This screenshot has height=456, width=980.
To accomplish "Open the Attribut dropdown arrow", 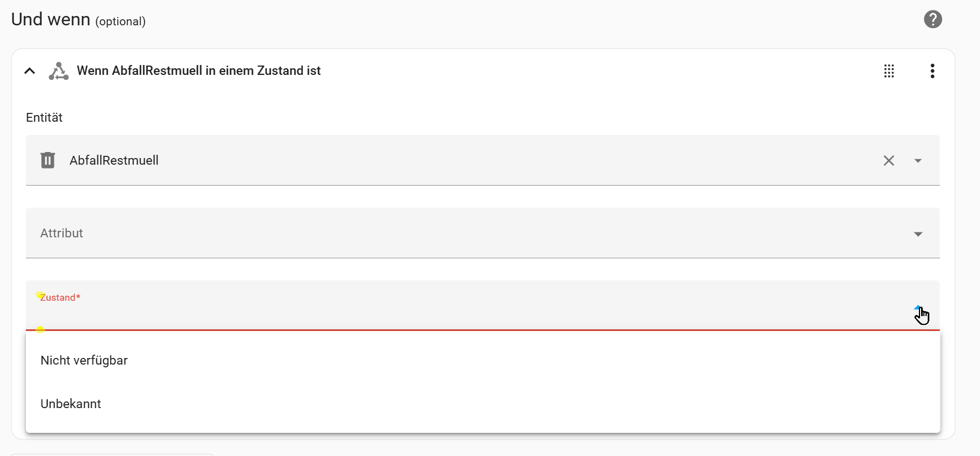I will tap(918, 234).
